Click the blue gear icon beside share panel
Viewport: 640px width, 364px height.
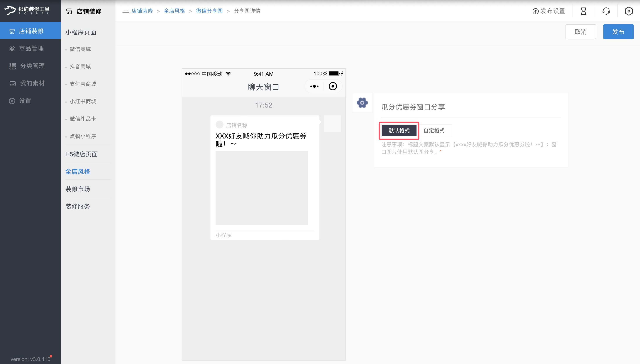pyautogui.click(x=362, y=103)
